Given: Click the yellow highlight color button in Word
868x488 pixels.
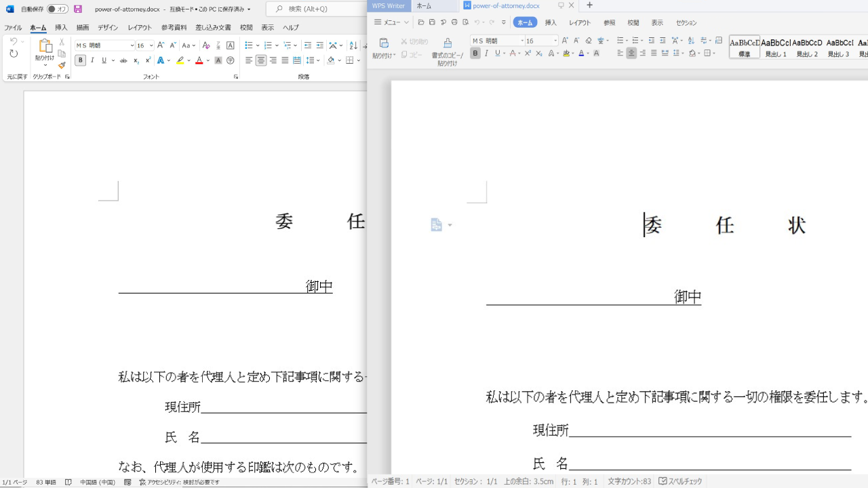Looking at the screenshot, I should click(x=180, y=60).
